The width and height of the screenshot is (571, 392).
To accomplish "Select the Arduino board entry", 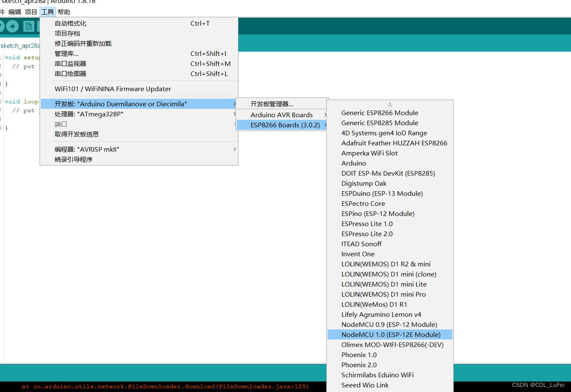I will click(390, 163).
